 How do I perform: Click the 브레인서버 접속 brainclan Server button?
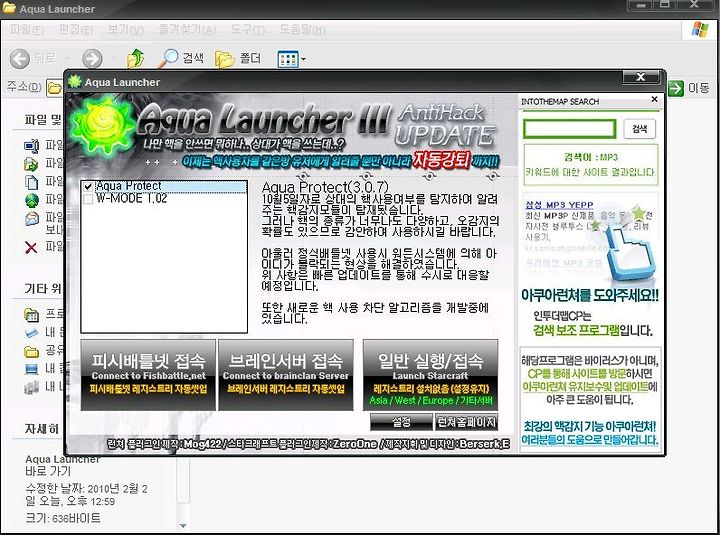[x=286, y=375]
